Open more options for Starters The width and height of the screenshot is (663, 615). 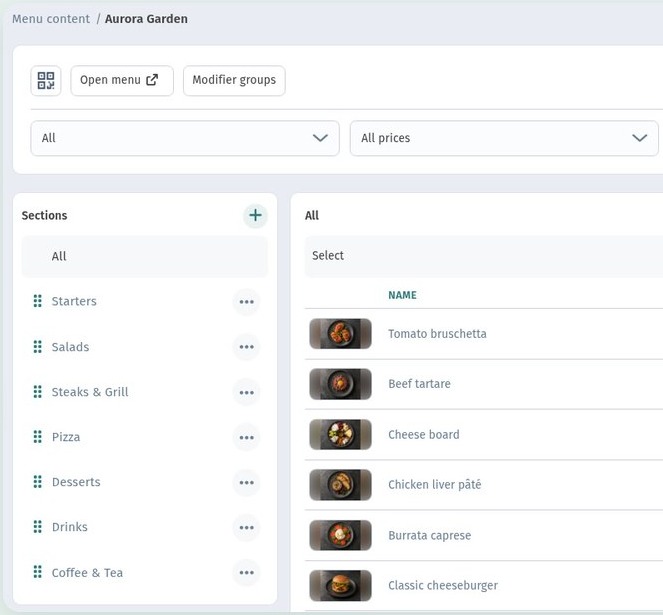click(246, 302)
